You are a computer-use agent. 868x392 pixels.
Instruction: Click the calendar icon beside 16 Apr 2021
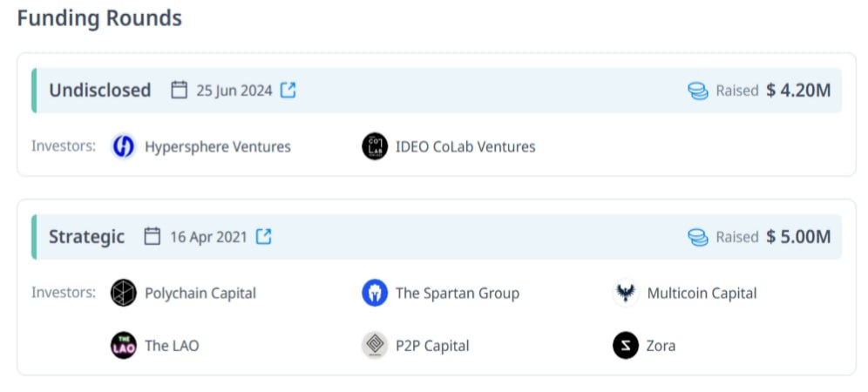(x=153, y=236)
